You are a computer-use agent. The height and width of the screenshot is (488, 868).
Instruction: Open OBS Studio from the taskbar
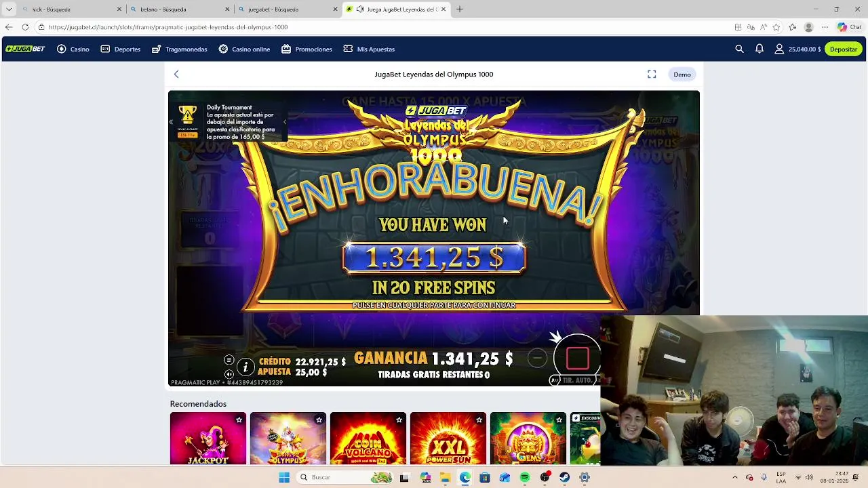545,478
